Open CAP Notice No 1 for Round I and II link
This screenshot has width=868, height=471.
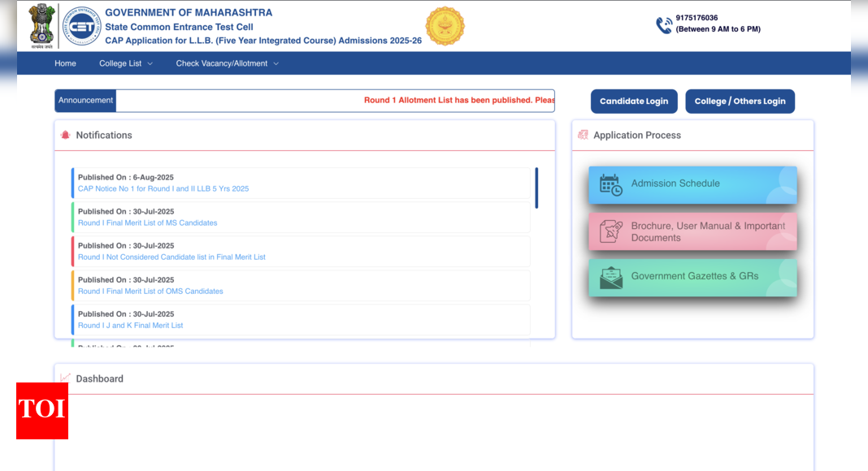click(163, 188)
